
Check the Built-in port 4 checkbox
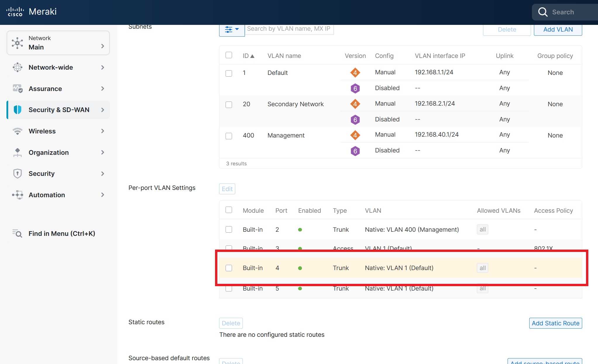point(229,268)
